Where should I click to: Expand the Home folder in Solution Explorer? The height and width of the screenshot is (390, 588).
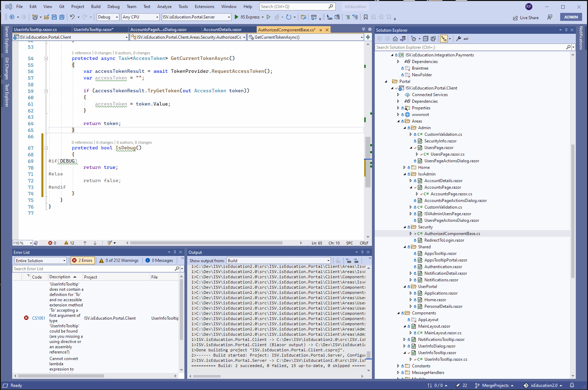pyautogui.click(x=404, y=167)
